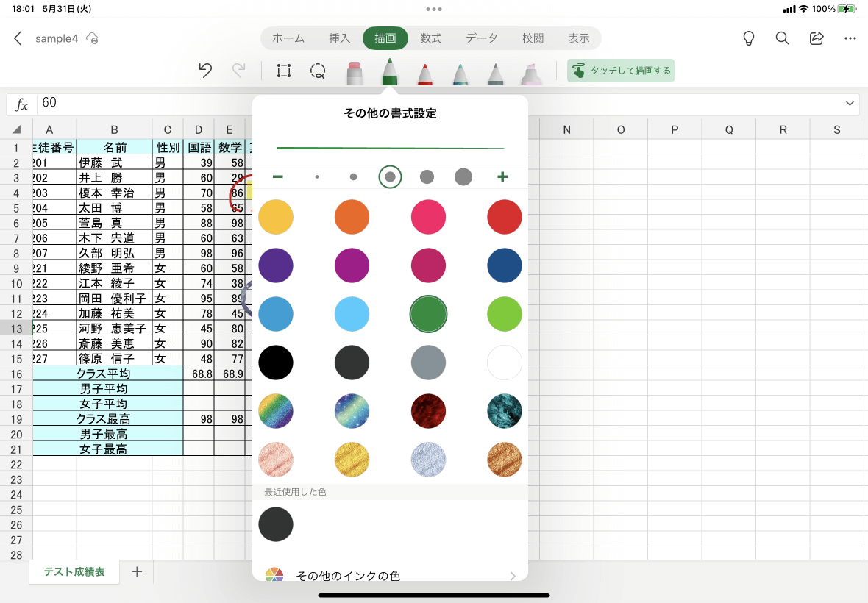Open the three-dot more options menu
The height and width of the screenshot is (603, 868).
850,38
